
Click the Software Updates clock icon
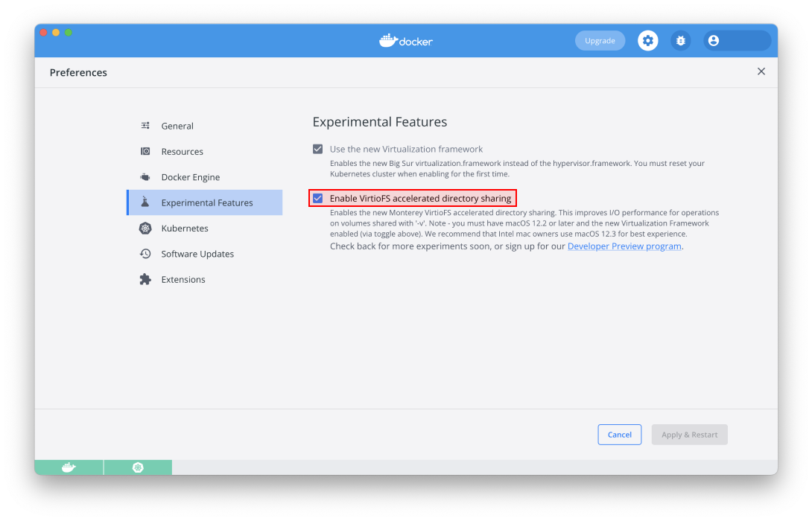[x=145, y=254]
